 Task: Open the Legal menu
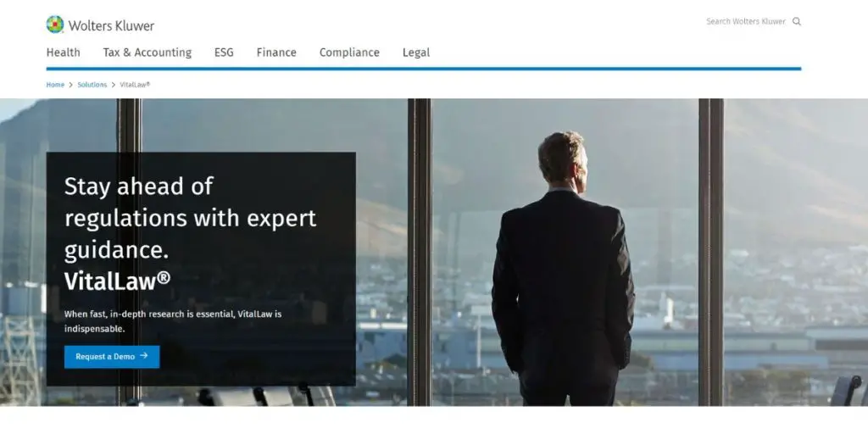pyautogui.click(x=415, y=53)
